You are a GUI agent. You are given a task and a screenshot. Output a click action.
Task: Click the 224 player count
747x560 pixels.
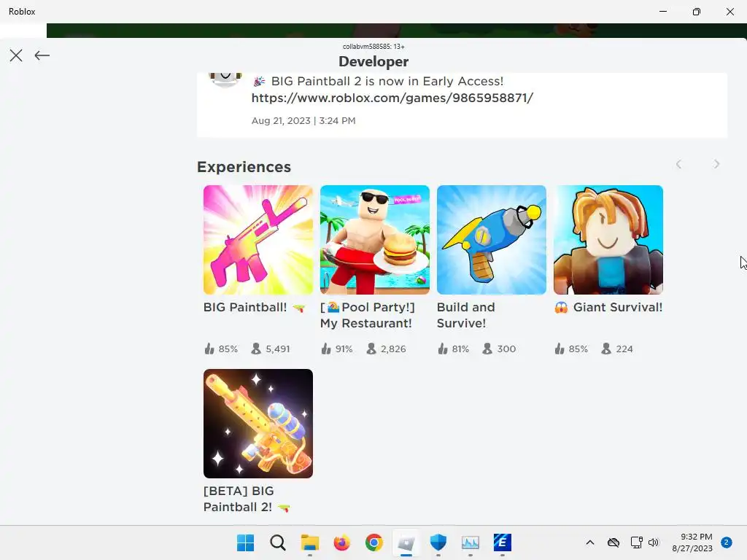click(624, 349)
